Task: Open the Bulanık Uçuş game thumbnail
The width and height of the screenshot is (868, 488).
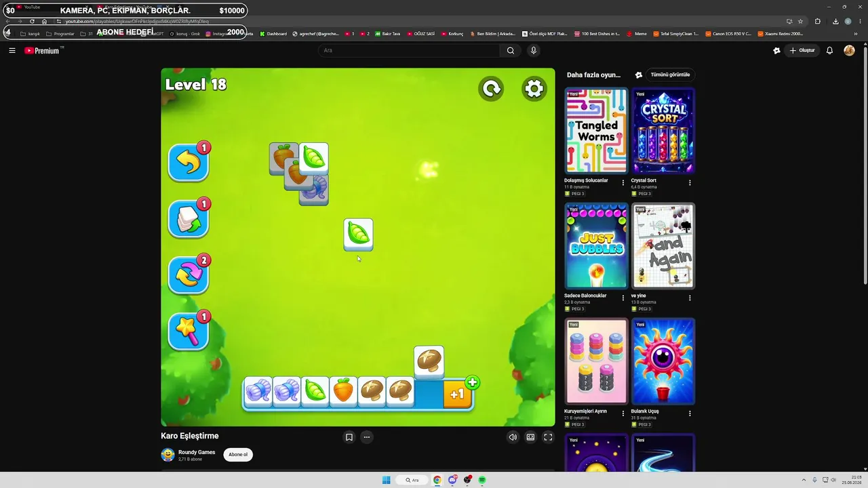Action: [x=663, y=361]
